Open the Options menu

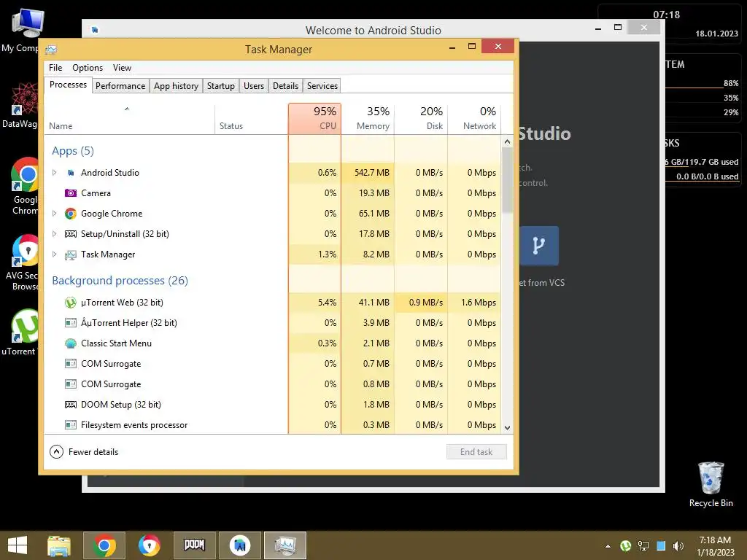(x=88, y=68)
